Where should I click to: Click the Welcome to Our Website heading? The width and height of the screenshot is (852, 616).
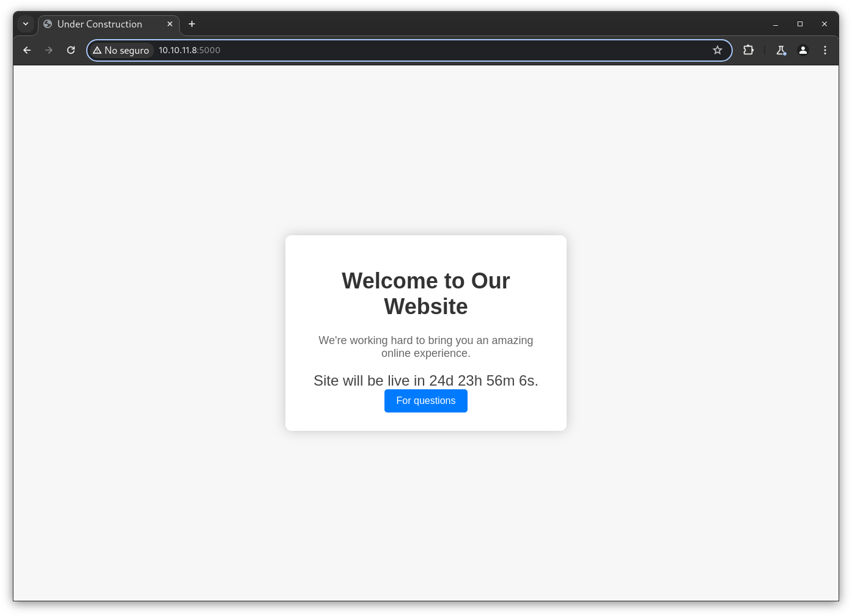(x=426, y=293)
